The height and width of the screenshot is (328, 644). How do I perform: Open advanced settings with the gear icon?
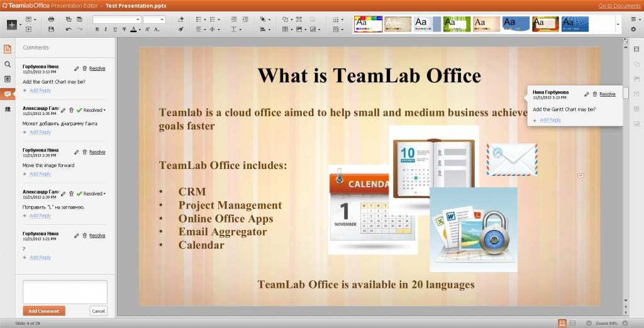633,30
